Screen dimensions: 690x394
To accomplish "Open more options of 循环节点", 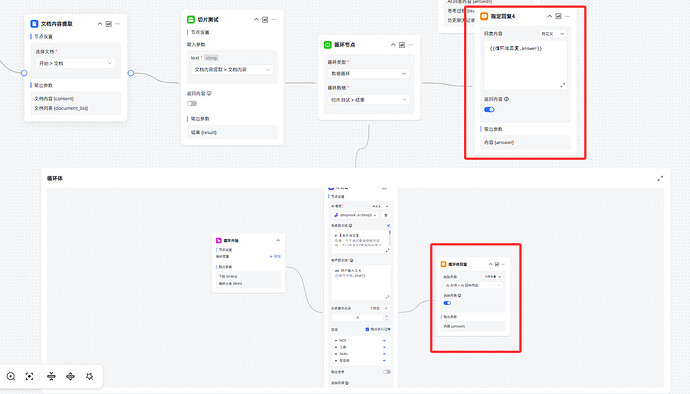I will pos(411,44).
